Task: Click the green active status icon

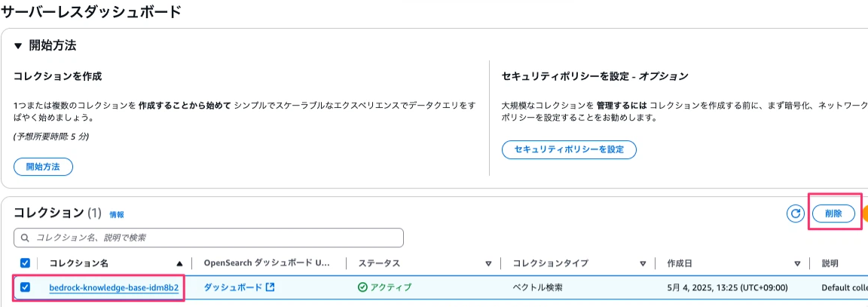Action: tap(362, 287)
